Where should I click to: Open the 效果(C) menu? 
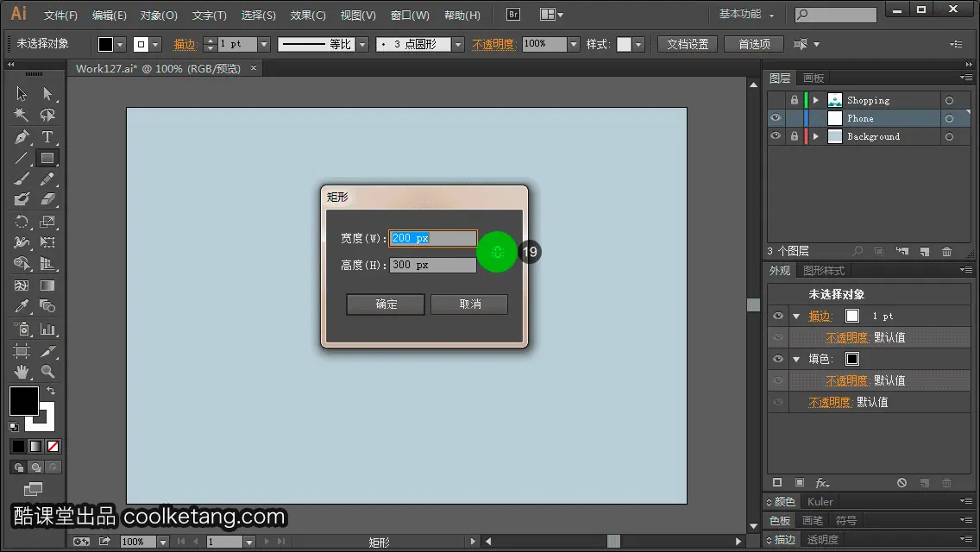(x=307, y=15)
